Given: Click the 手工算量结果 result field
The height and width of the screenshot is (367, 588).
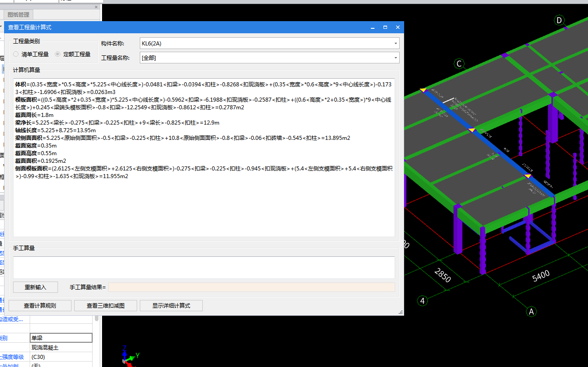Looking at the screenshot, I should point(252,287).
